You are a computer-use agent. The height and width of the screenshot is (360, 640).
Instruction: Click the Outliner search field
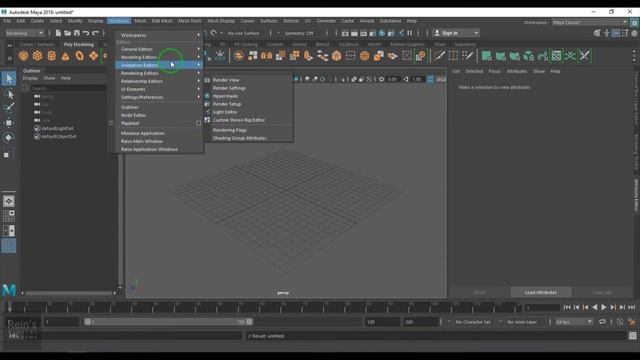point(68,88)
